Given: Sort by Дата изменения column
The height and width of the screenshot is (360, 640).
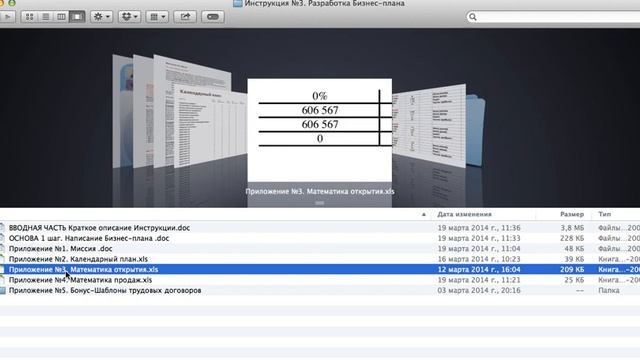Looking at the screenshot, I should point(464,214).
